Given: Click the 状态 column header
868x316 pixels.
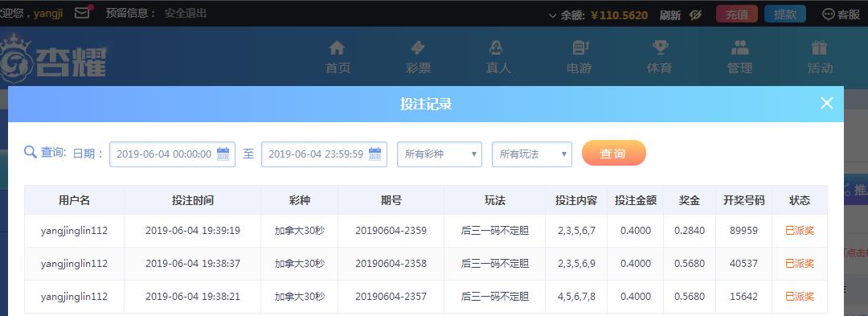Looking at the screenshot, I should point(800,201).
